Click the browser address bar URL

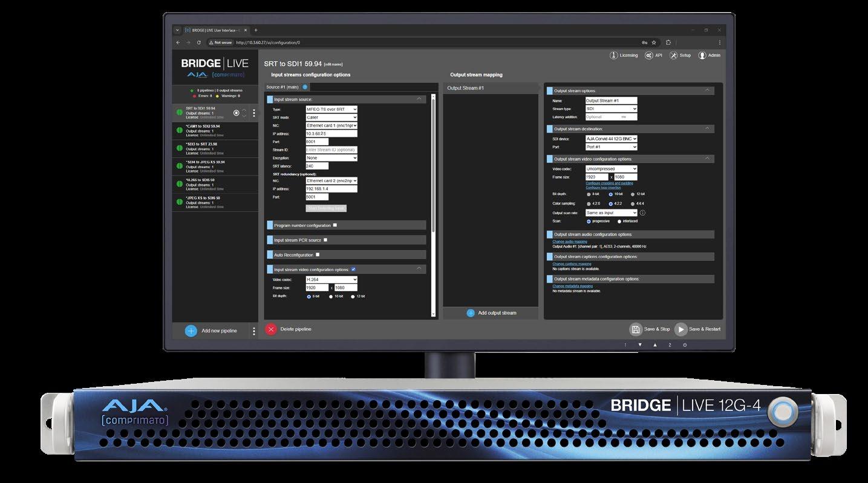pos(268,42)
